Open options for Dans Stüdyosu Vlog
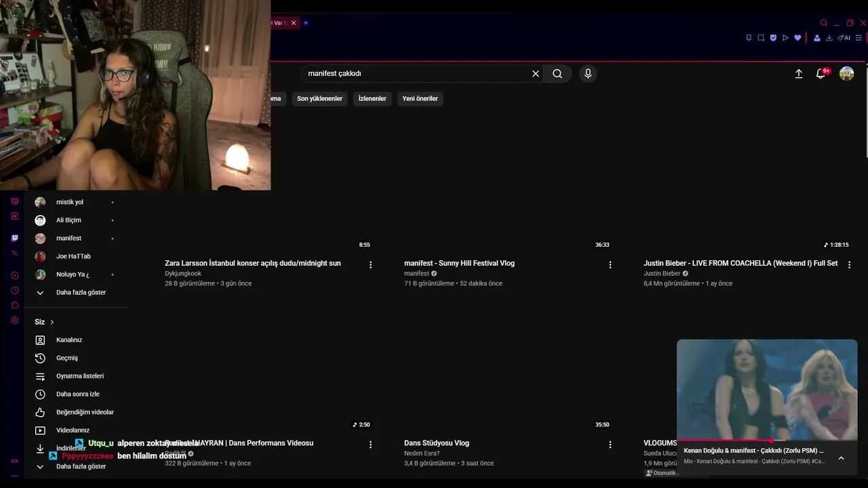This screenshot has width=868, height=488. [610, 445]
